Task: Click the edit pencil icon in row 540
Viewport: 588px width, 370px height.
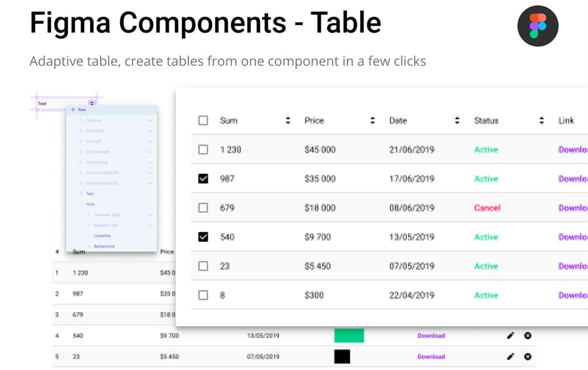Action: click(510, 335)
